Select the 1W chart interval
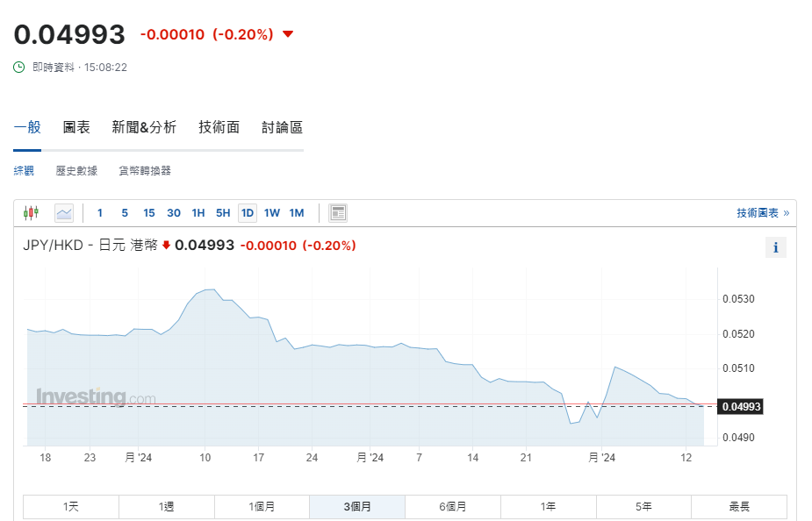Viewport: 812px width, 521px height. click(x=272, y=212)
